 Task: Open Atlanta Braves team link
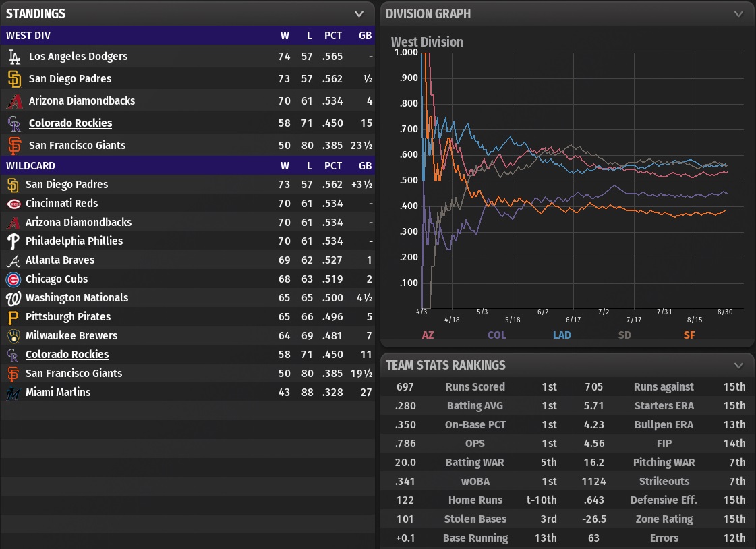click(x=60, y=260)
